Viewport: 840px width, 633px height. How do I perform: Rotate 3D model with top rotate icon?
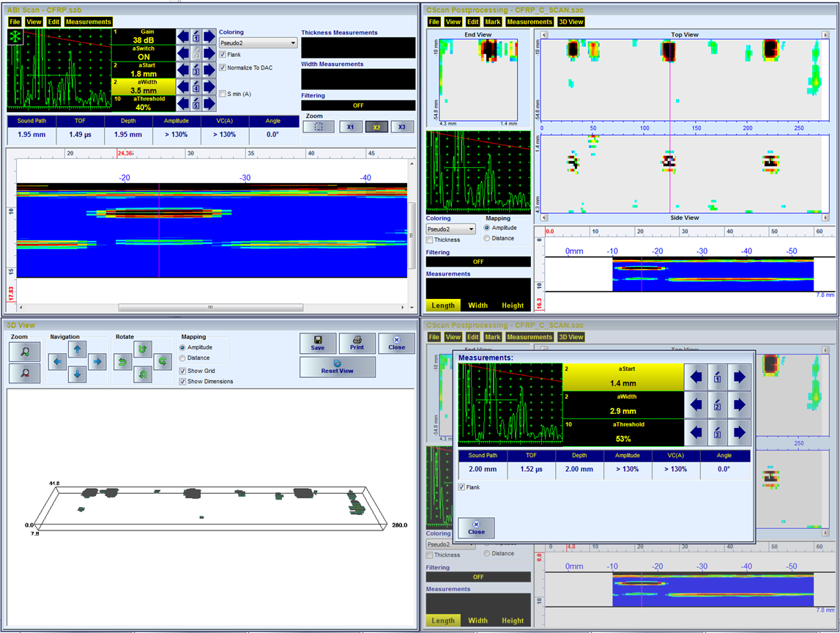tap(143, 349)
